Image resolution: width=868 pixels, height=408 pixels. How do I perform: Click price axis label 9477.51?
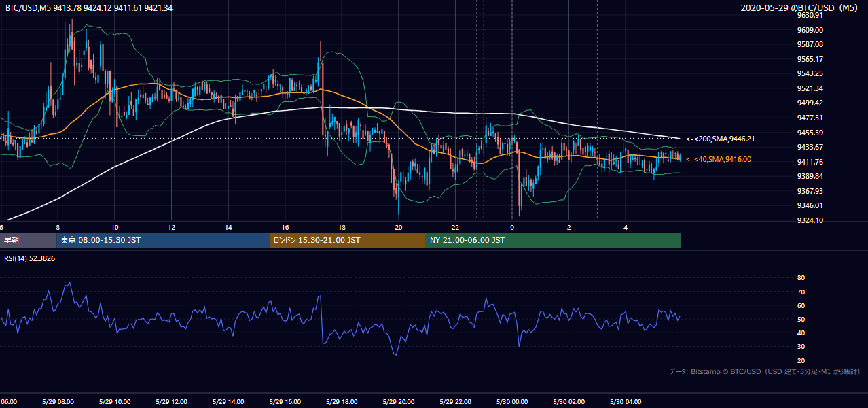coord(810,118)
